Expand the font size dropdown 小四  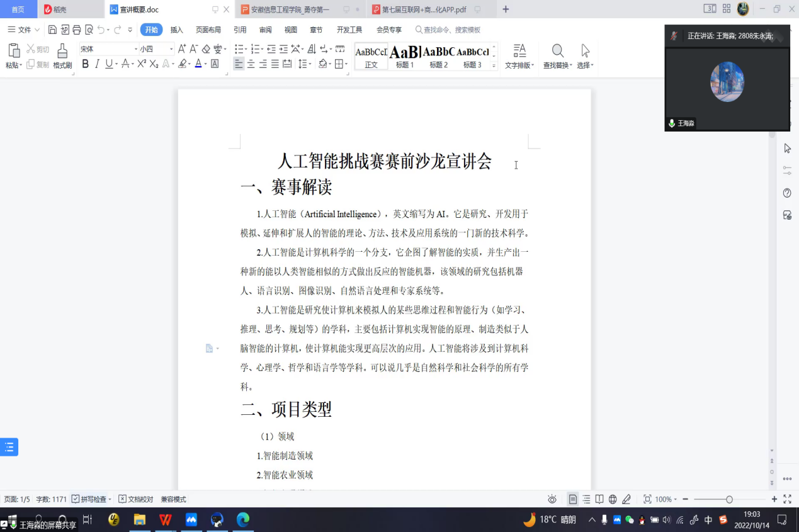pos(171,48)
